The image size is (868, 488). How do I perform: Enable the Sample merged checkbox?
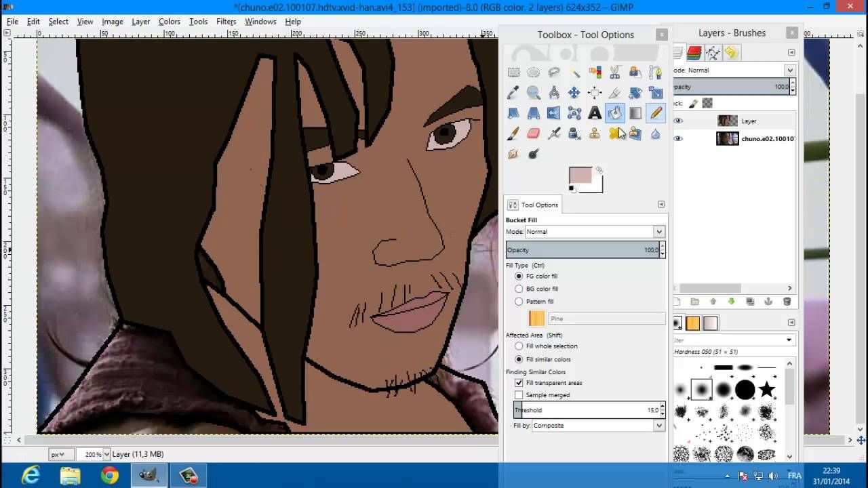click(x=519, y=395)
